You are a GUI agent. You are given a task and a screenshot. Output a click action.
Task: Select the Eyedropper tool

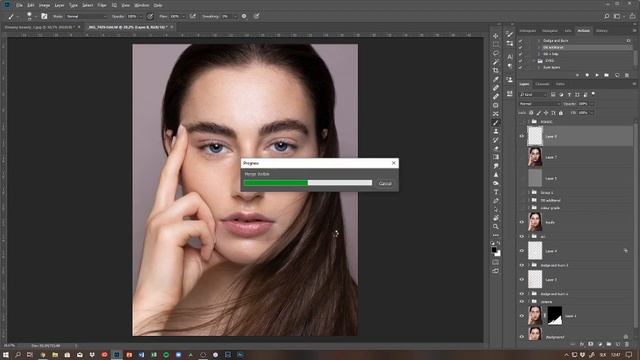tap(496, 79)
